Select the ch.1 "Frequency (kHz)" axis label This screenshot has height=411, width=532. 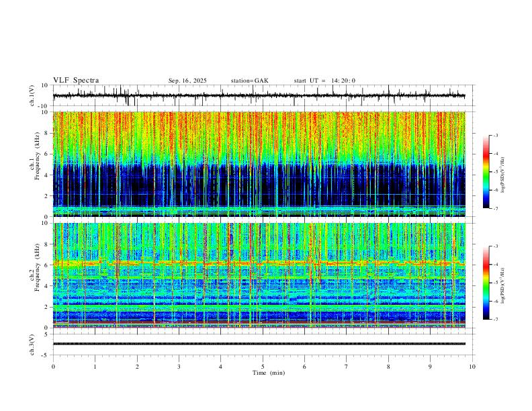(x=37, y=156)
